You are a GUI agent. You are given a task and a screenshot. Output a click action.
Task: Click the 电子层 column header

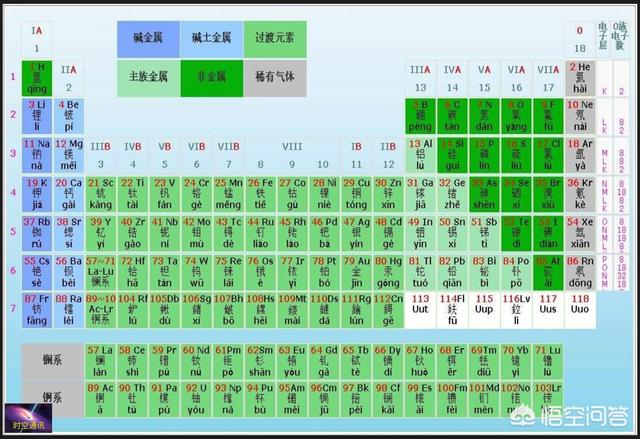coord(603,38)
